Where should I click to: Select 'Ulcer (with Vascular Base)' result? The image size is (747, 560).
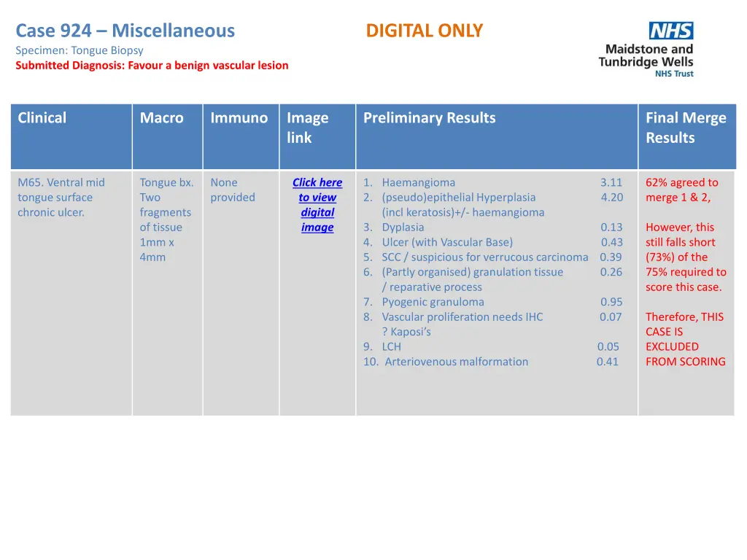(x=447, y=242)
